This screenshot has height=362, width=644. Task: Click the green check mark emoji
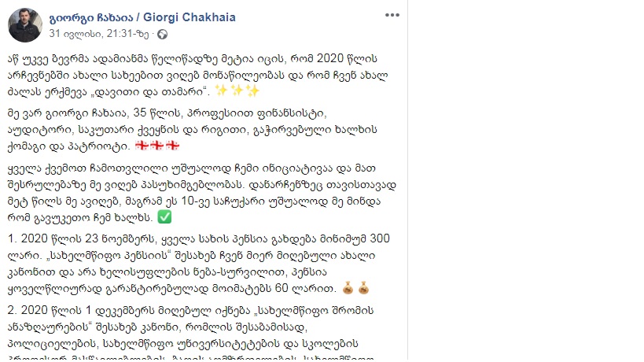click(x=164, y=217)
